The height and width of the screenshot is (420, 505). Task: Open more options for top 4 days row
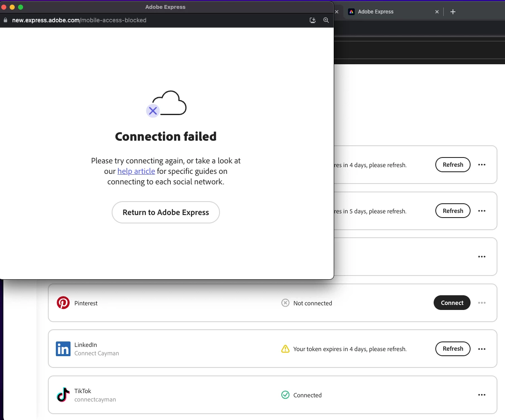pyautogui.click(x=482, y=165)
